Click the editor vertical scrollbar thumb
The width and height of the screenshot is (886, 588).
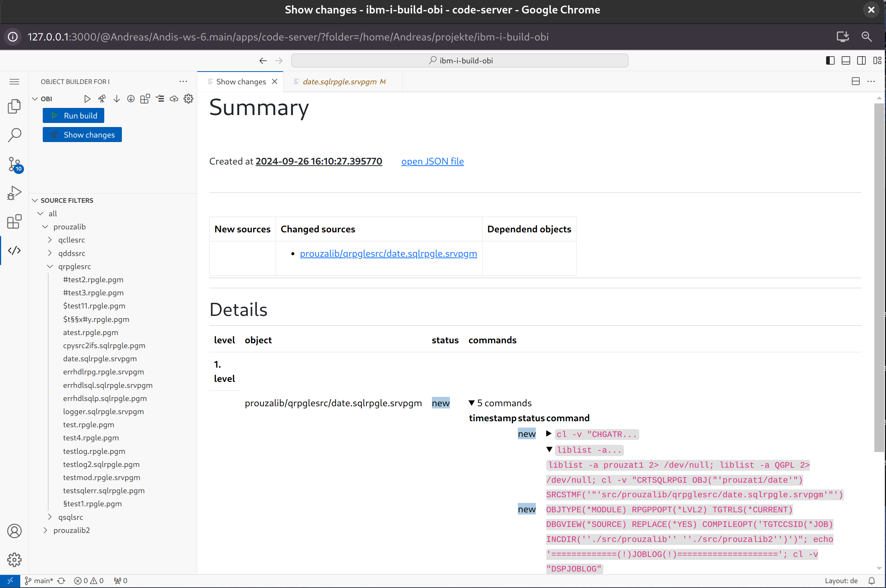coord(879,277)
